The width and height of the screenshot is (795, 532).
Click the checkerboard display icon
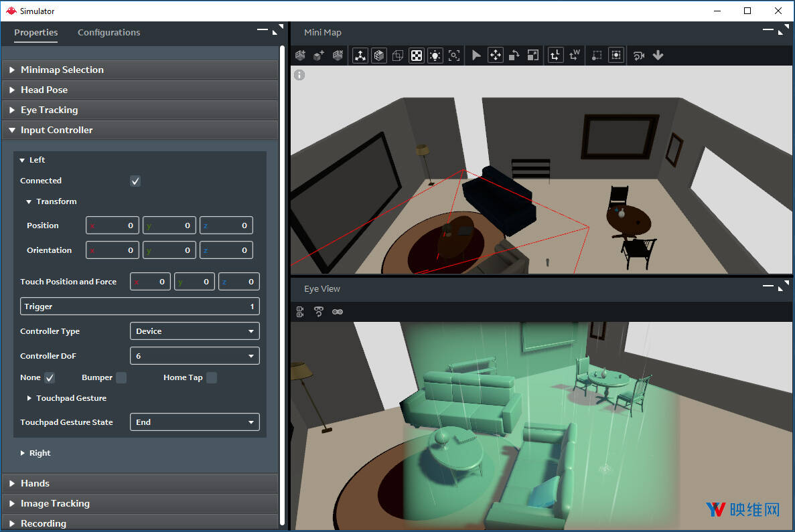click(x=417, y=56)
